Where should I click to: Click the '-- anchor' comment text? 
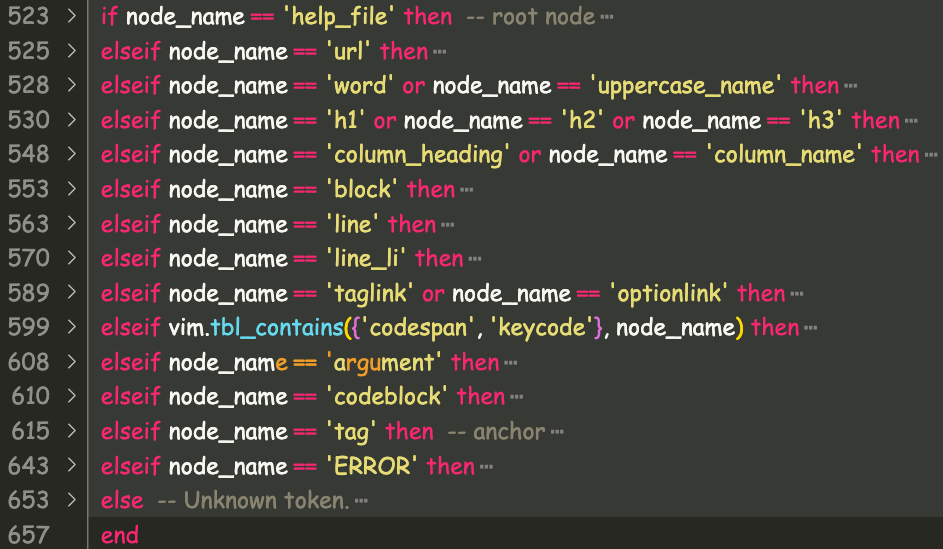click(x=495, y=432)
